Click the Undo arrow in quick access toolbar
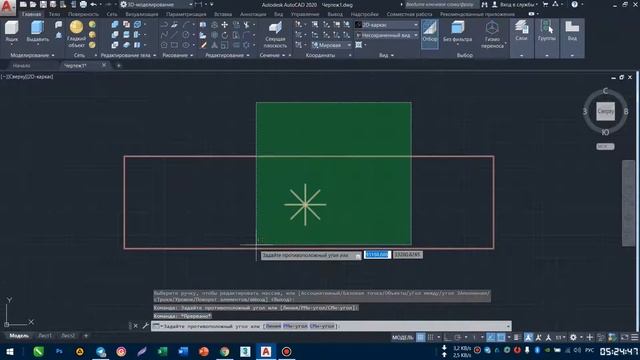 pos(94,4)
